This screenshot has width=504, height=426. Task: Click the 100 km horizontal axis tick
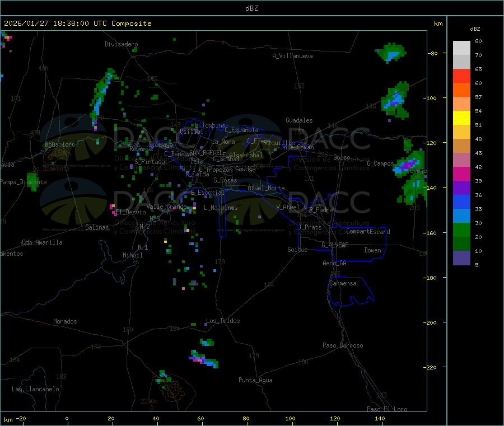(290, 418)
